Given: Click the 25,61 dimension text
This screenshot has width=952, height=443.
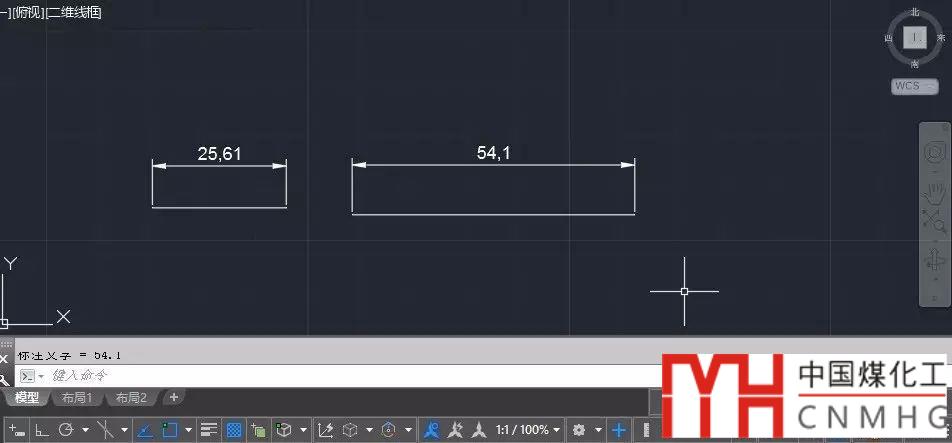Looking at the screenshot, I should coord(219,154).
